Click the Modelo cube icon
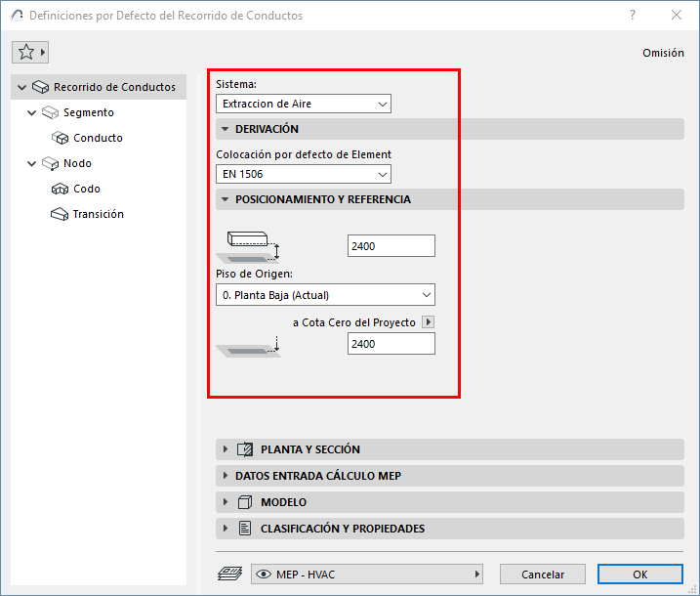 pos(245,502)
